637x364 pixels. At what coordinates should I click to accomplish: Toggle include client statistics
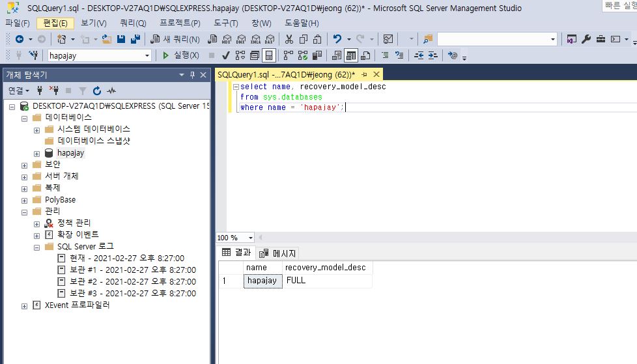click(317, 55)
